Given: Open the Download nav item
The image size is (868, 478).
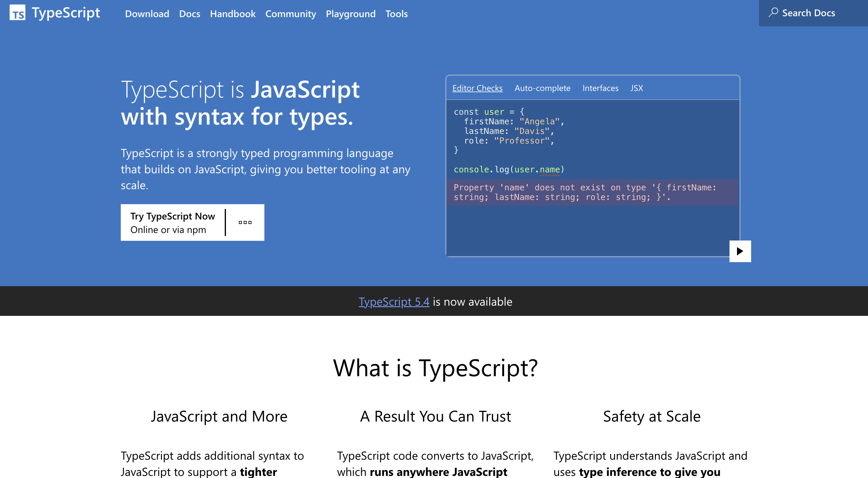Looking at the screenshot, I should pos(147,14).
